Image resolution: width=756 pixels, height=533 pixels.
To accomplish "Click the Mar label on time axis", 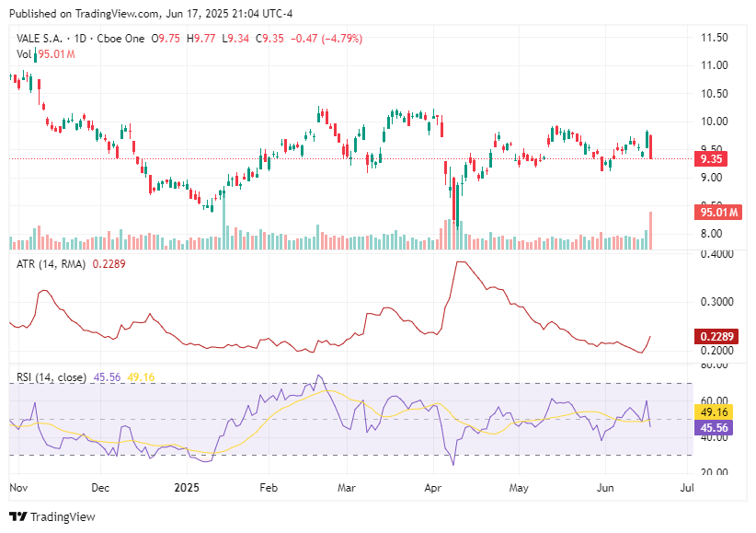I will coord(347,488).
